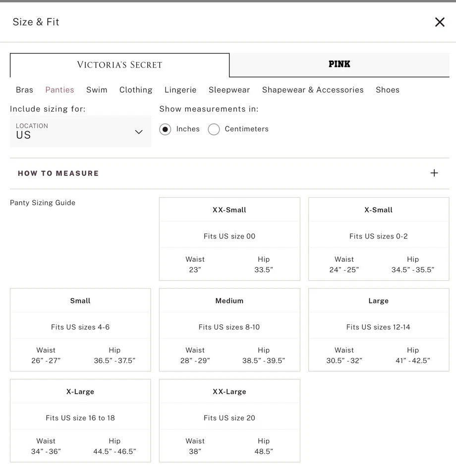The height and width of the screenshot is (476, 456).
Task: Click Fits US sizes 4-6 text
Action: pos(80,327)
